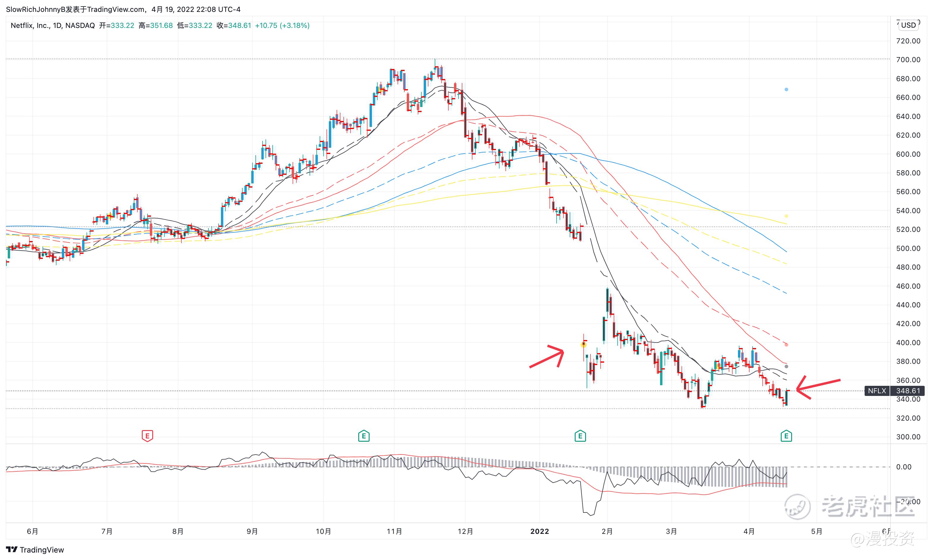Viewport: 933px width, 560px height.
Task: Select the Netflix, Inc. symbol title
Action: point(30,25)
